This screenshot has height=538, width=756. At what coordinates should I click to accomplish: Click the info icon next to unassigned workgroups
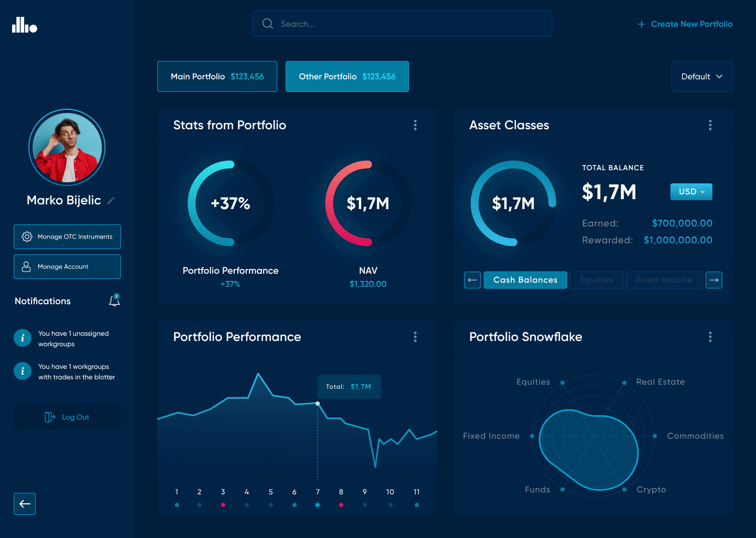click(x=23, y=338)
